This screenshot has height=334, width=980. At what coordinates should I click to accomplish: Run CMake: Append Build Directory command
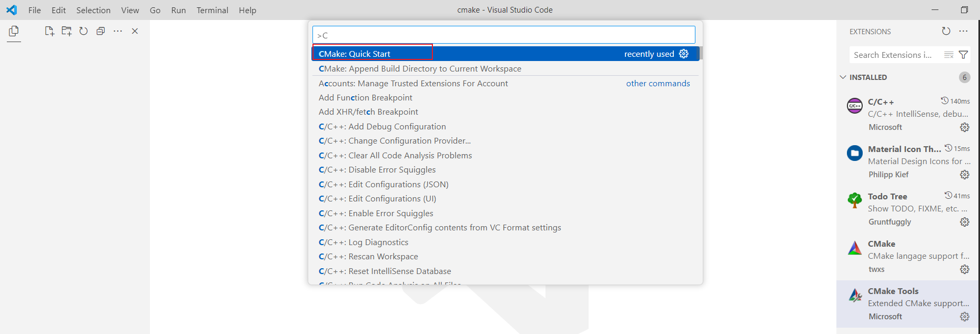[506, 68]
